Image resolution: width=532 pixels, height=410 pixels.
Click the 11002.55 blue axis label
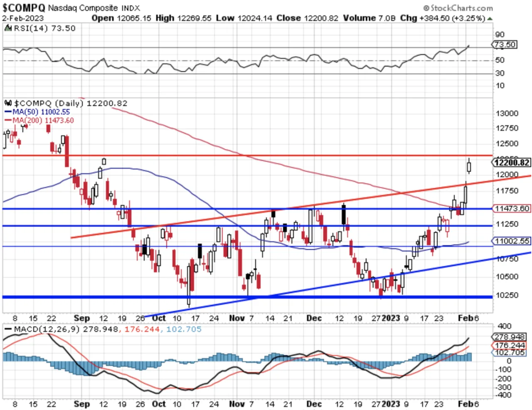pyautogui.click(x=512, y=241)
